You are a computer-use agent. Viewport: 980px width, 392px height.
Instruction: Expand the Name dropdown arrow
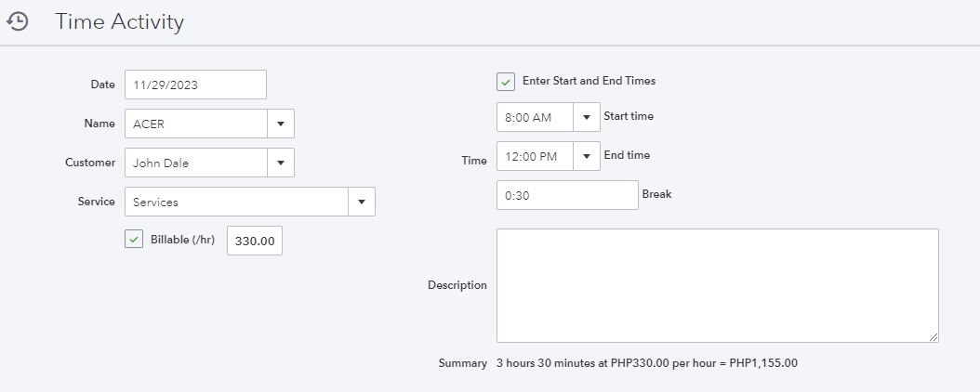pyautogui.click(x=281, y=124)
